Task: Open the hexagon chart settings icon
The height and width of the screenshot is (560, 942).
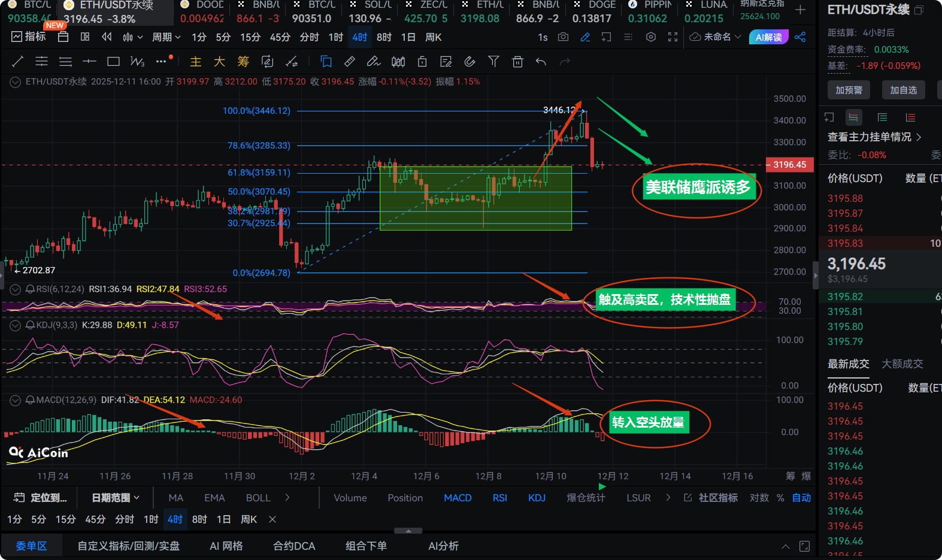Action: click(x=651, y=37)
